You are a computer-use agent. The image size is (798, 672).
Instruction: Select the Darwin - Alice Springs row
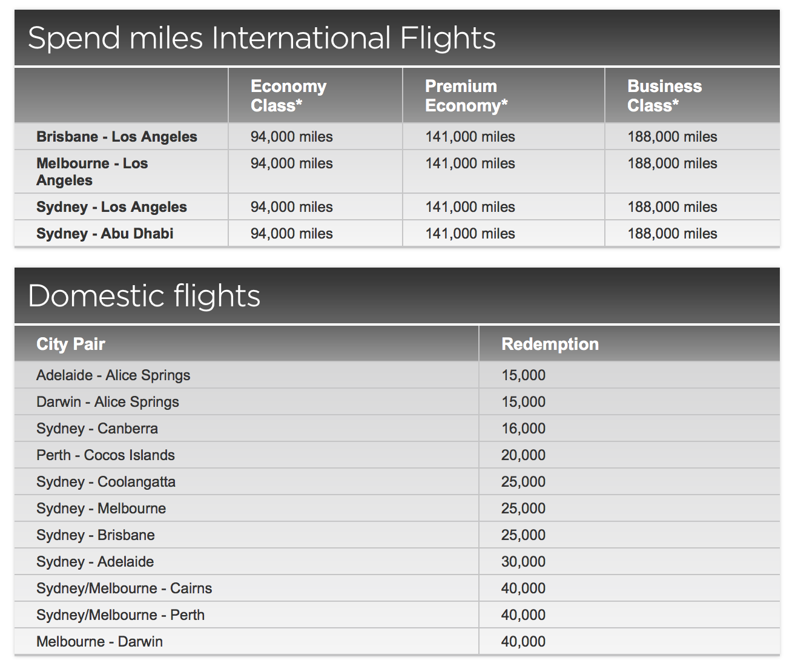[x=108, y=402]
